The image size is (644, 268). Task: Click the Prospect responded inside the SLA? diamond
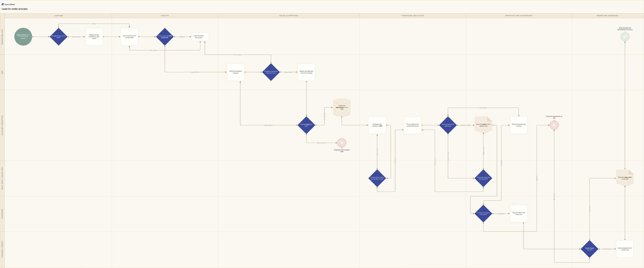(x=271, y=72)
